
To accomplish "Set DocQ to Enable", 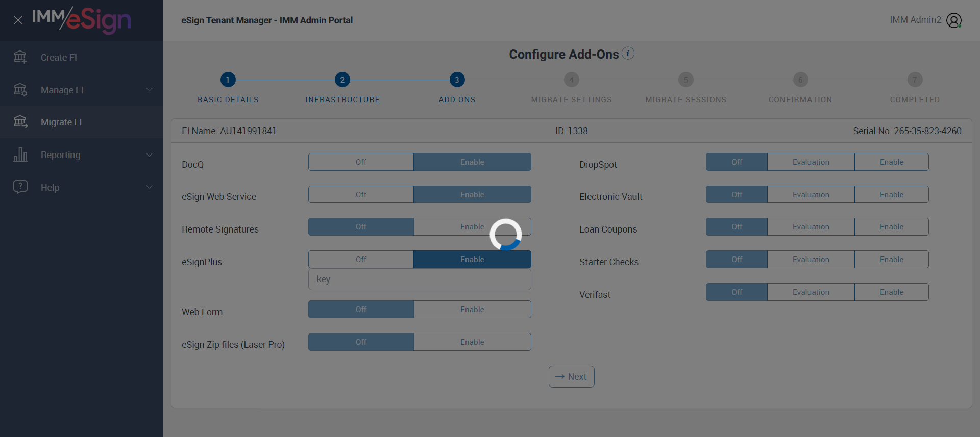I will pyautogui.click(x=472, y=162).
